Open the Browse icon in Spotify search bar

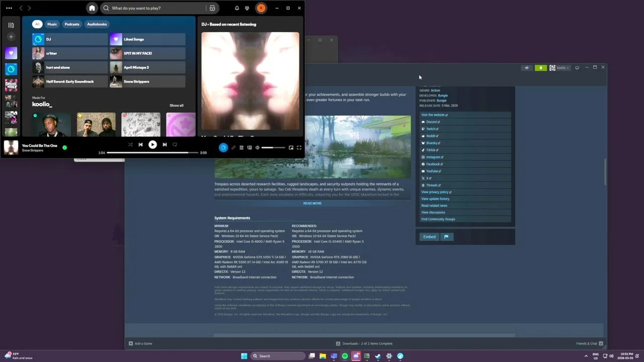point(212,8)
